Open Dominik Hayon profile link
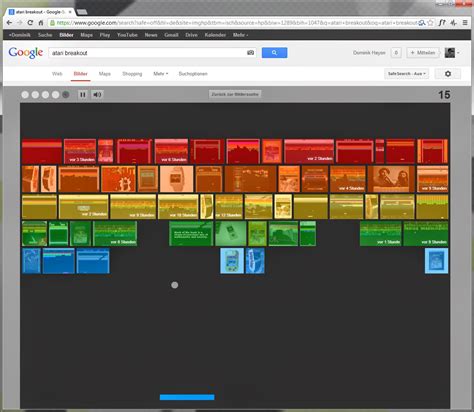The image size is (474, 412). click(x=369, y=53)
